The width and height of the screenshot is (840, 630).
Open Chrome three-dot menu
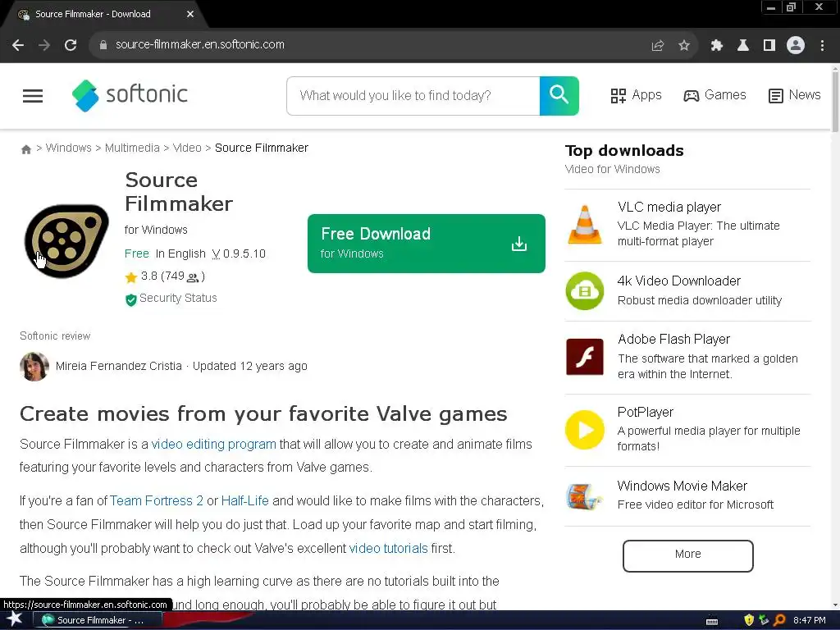(x=822, y=46)
